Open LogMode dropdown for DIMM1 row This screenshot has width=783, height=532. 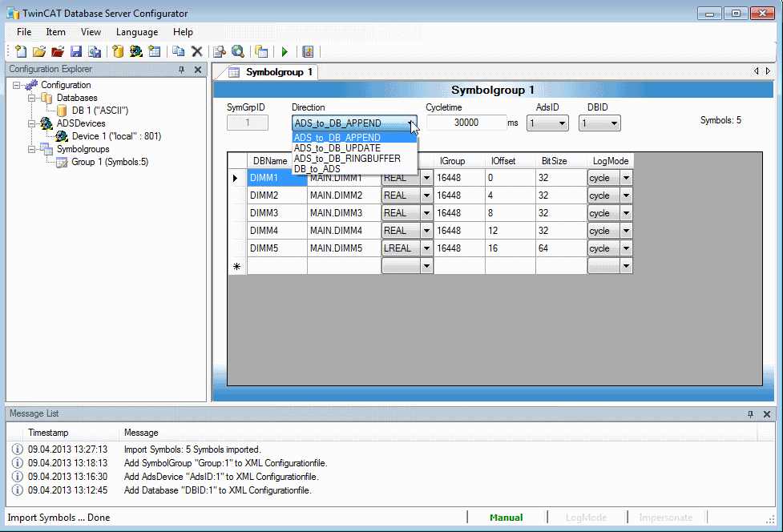click(x=626, y=178)
